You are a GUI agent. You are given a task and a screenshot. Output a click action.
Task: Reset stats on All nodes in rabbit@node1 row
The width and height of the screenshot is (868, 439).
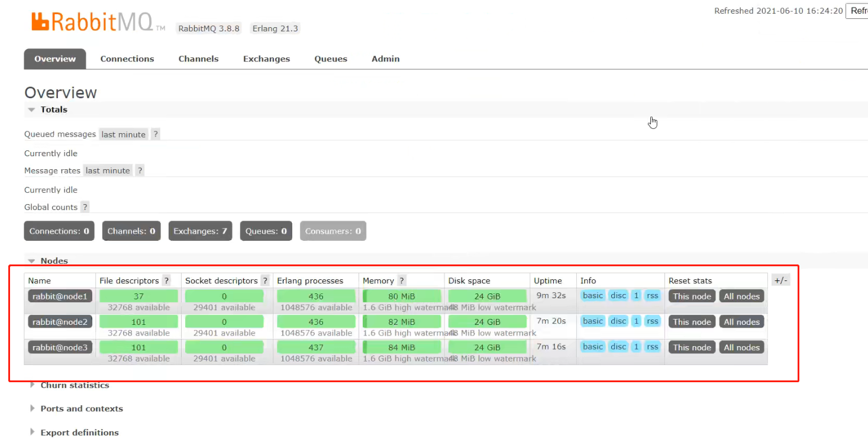pyautogui.click(x=742, y=296)
